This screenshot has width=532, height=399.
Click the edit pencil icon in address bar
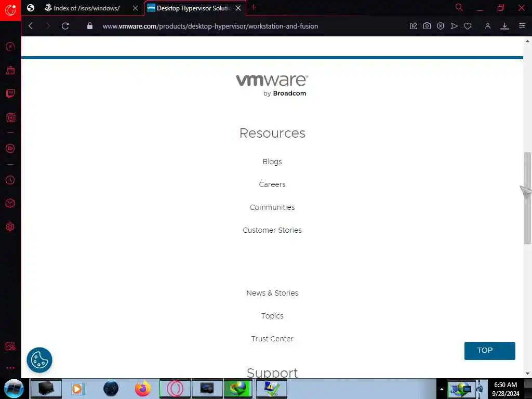413,26
